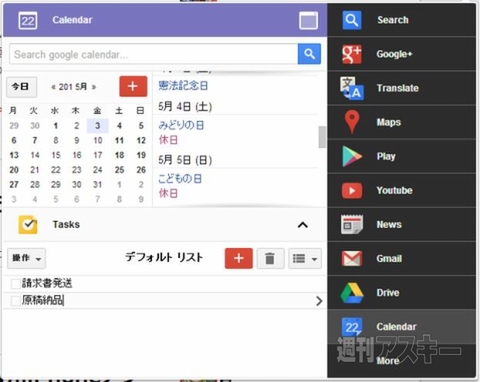Open the Youtube icon
The width and height of the screenshot is (480, 382).
[352, 191]
